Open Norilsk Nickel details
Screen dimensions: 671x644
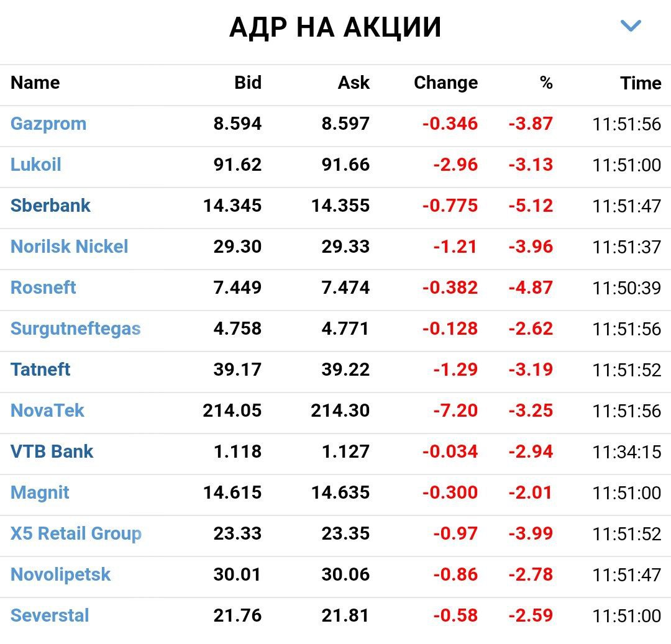[68, 247]
